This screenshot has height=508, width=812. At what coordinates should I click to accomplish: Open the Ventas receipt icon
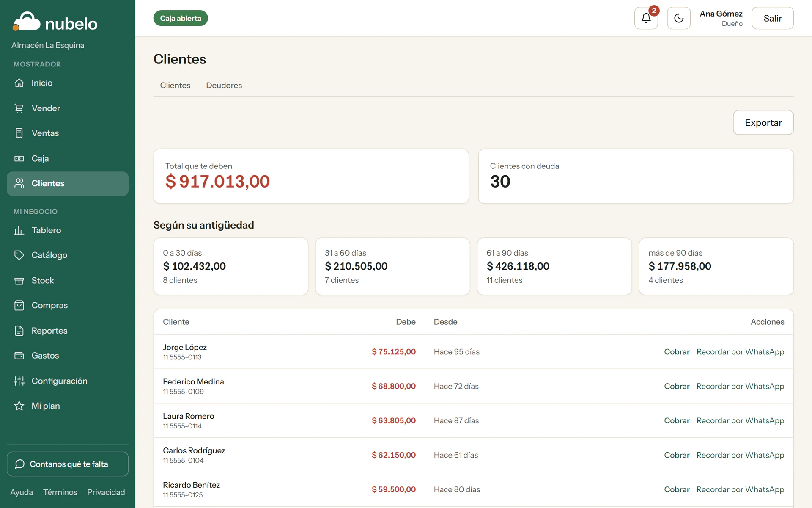19,133
